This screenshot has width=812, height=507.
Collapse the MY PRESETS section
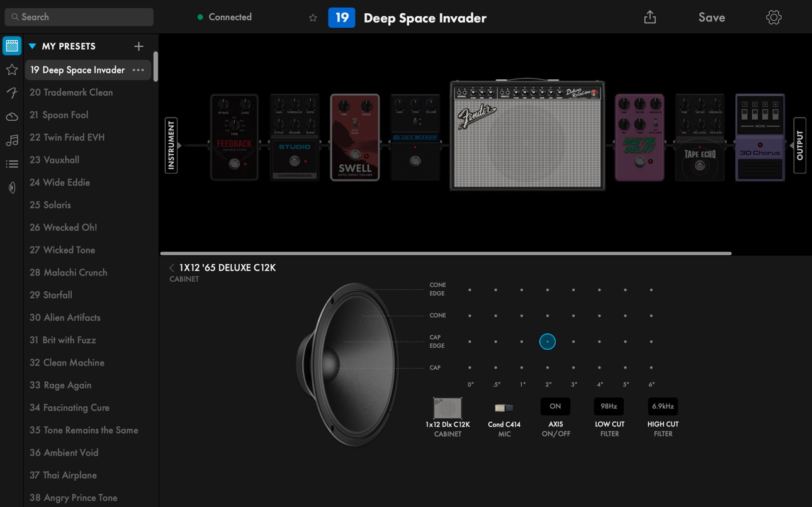point(32,46)
